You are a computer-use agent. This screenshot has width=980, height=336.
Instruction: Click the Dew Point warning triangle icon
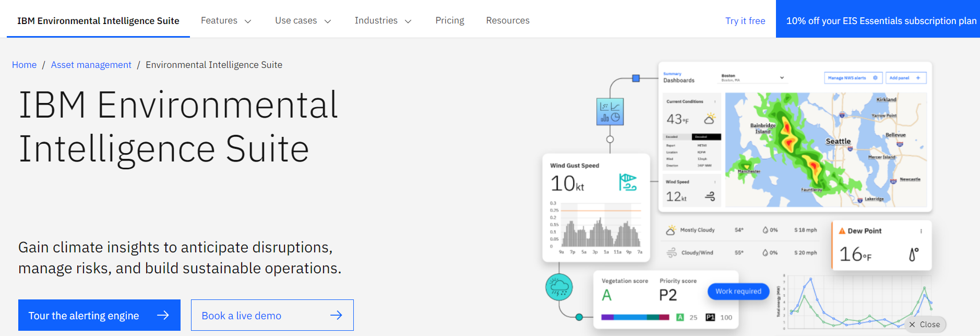[x=842, y=230]
